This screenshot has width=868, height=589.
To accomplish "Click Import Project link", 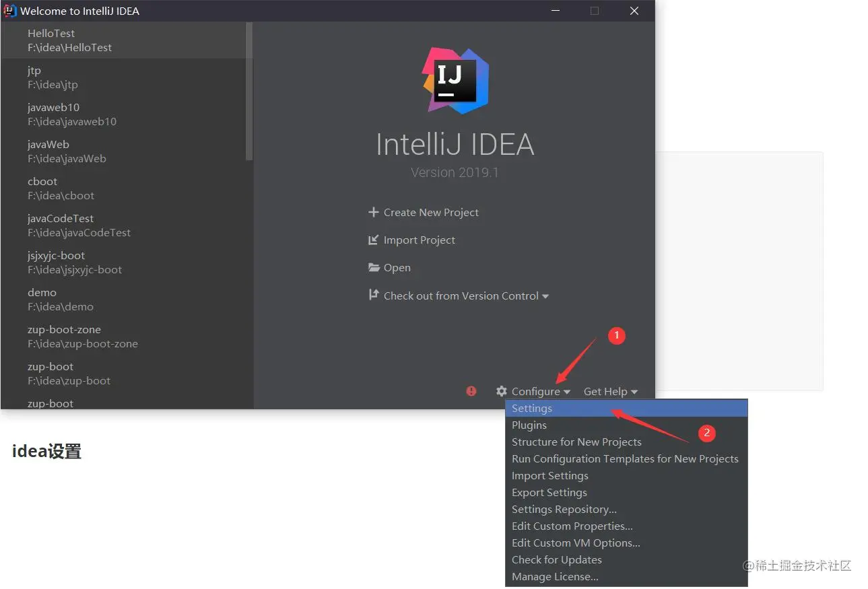I will tap(420, 240).
